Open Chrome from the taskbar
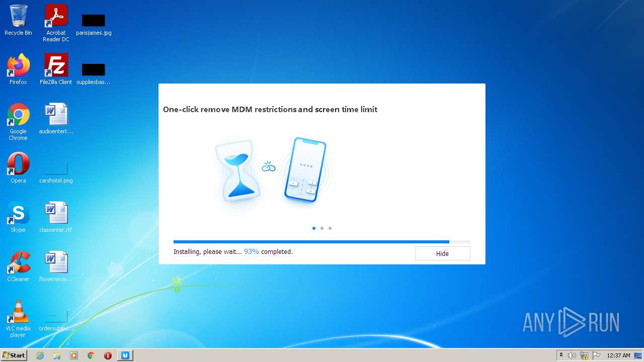The image size is (644, 362). point(91,355)
